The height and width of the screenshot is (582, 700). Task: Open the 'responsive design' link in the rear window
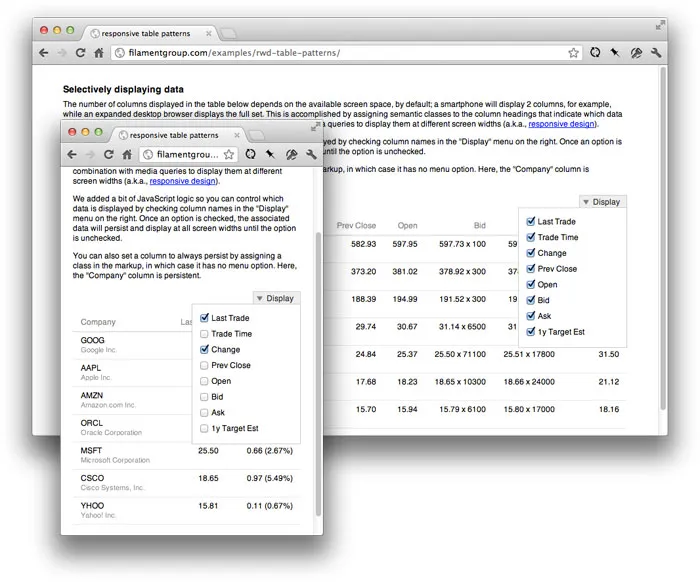click(561, 124)
